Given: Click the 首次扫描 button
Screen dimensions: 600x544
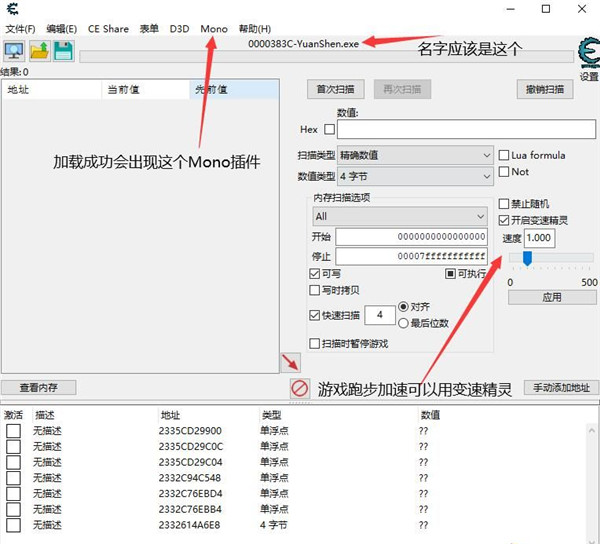Looking at the screenshot, I should [336, 90].
